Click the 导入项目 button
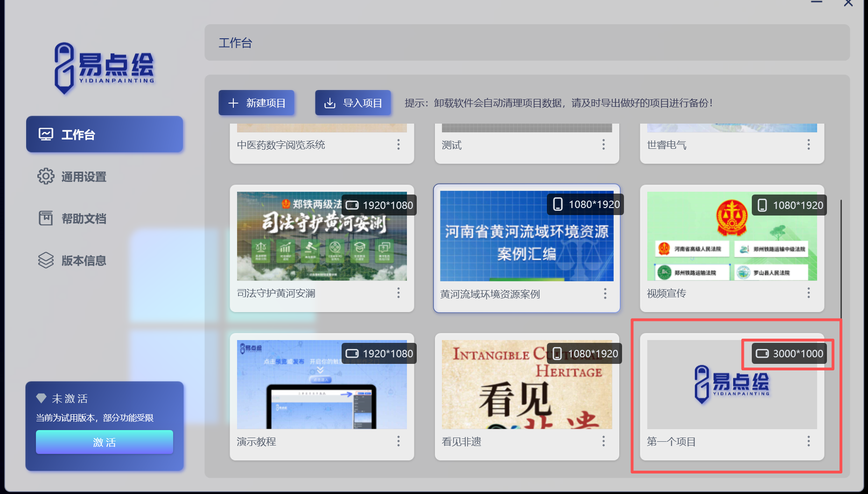The height and width of the screenshot is (494, 868). point(353,103)
